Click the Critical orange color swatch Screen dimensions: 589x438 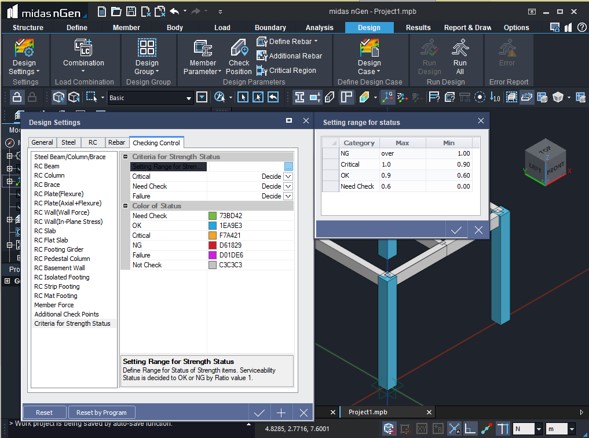[x=213, y=236]
